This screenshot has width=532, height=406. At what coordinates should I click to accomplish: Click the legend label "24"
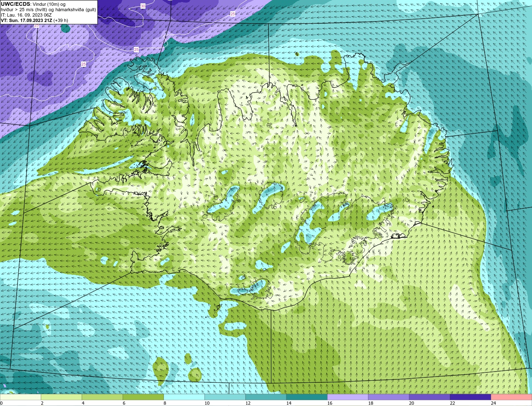(493, 403)
